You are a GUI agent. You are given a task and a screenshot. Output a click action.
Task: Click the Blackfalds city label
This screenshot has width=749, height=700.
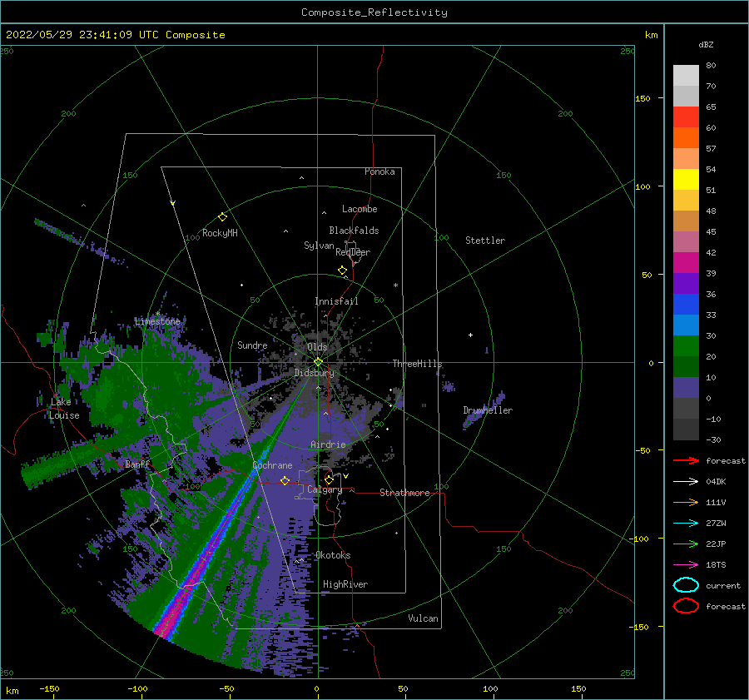354,231
